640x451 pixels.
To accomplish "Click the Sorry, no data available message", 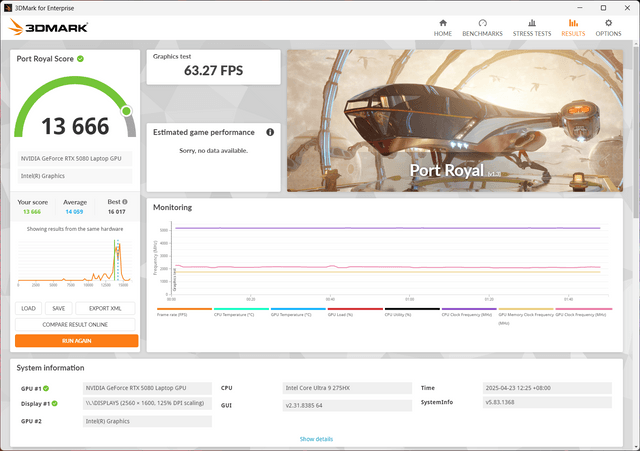I will pyautogui.click(x=213, y=151).
